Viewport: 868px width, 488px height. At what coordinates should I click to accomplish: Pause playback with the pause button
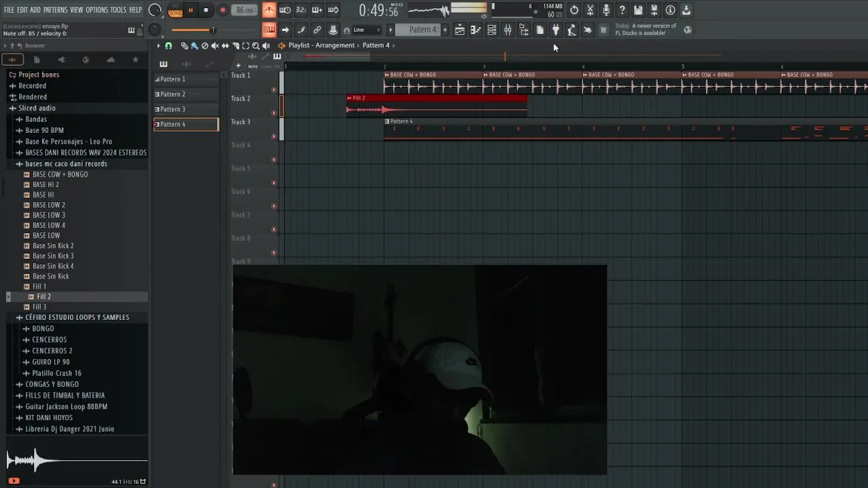click(191, 10)
